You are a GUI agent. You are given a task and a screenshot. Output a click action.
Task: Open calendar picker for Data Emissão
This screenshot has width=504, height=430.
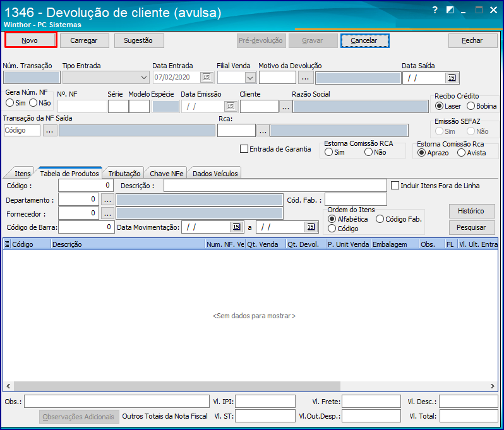click(x=230, y=106)
